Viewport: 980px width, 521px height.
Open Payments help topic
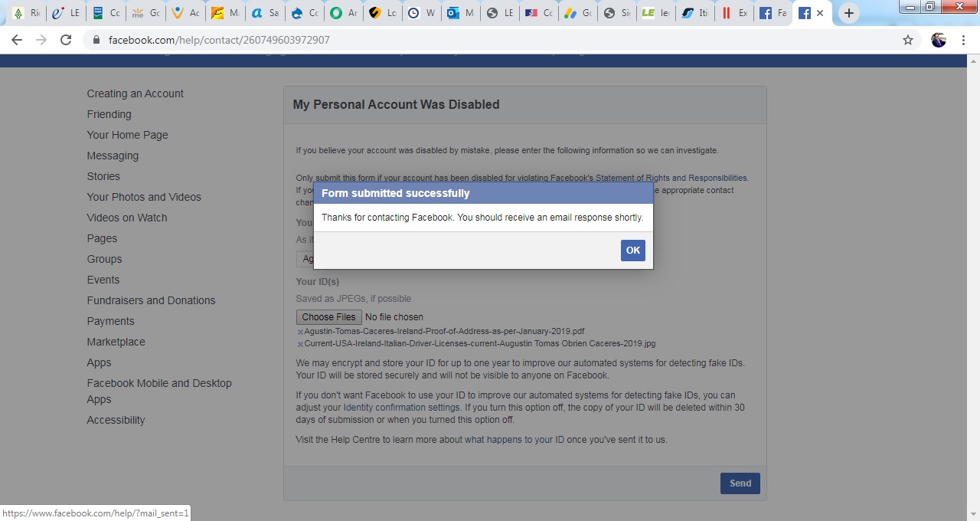tap(110, 321)
